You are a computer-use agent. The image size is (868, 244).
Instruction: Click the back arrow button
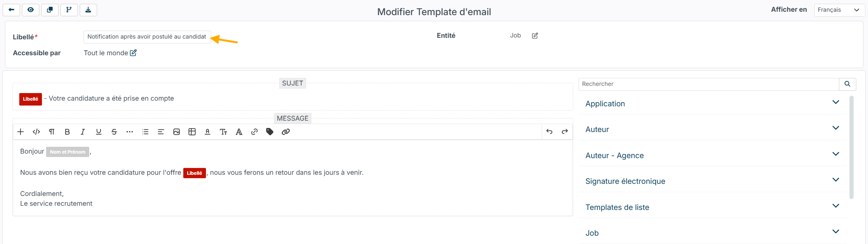coord(11,10)
